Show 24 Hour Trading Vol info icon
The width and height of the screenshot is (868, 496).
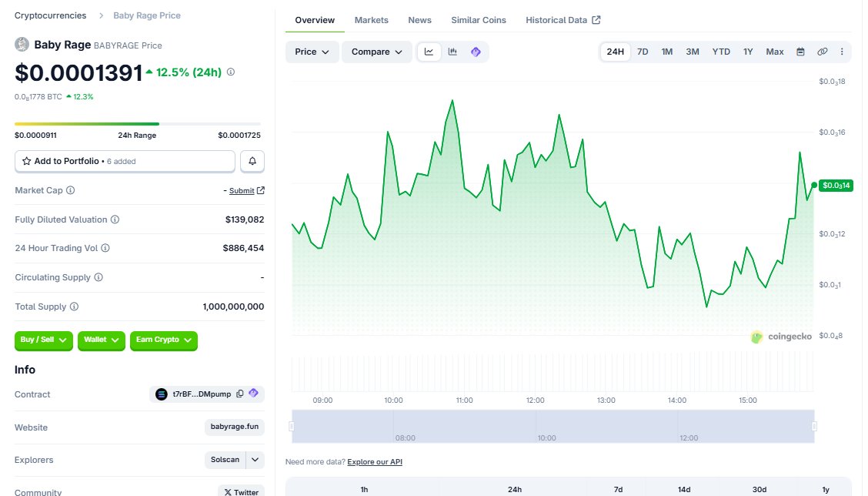105,248
